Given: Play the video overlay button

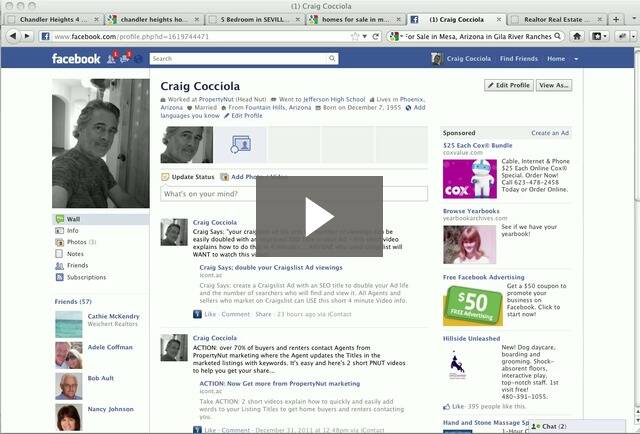Looking at the screenshot, I should pos(319,216).
